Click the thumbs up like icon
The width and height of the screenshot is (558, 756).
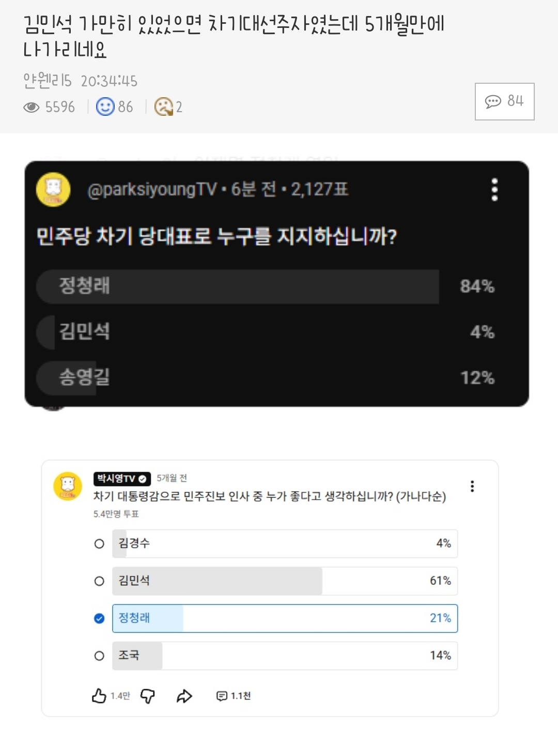(99, 696)
